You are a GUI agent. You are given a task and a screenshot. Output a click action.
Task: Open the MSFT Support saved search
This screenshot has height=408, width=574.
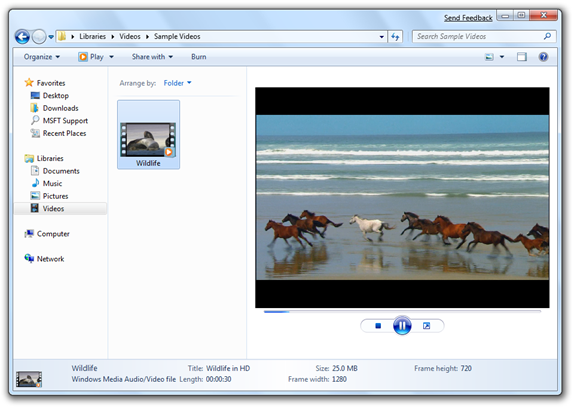coord(65,121)
